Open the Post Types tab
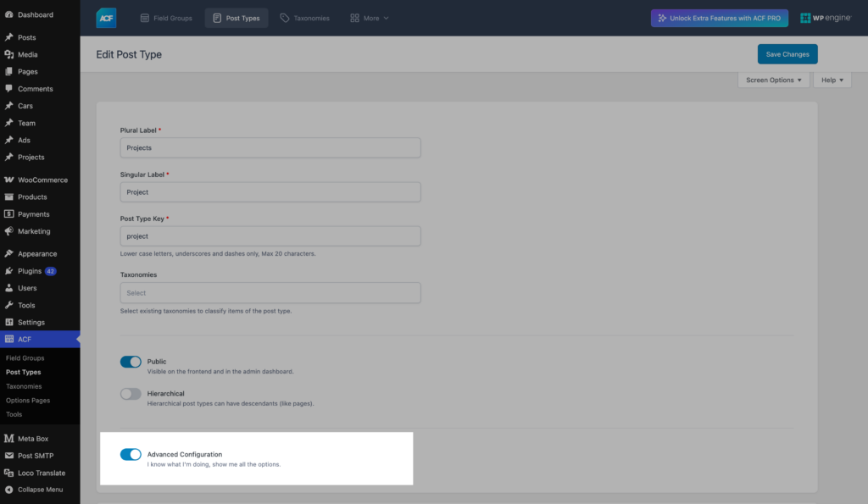This screenshot has width=868, height=504. [x=236, y=19]
